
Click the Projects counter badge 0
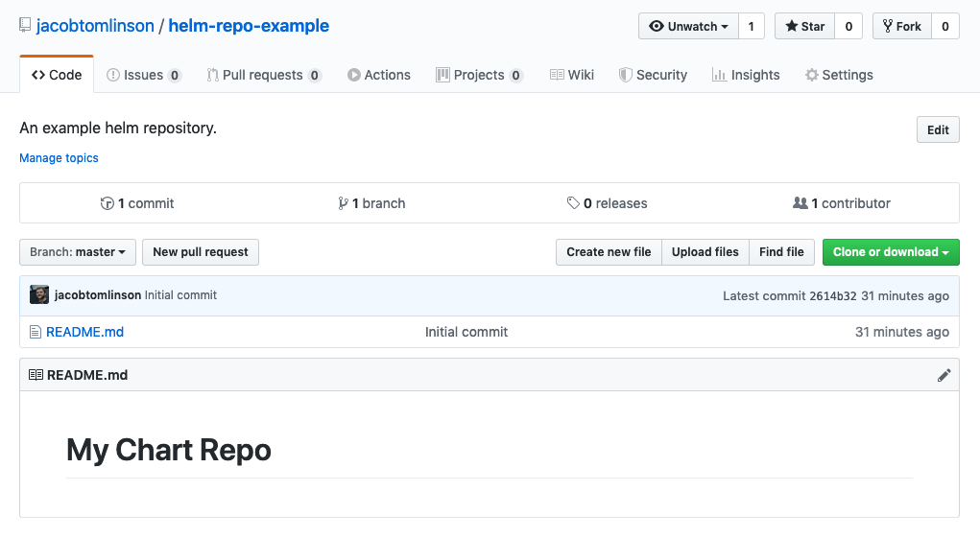[515, 76]
